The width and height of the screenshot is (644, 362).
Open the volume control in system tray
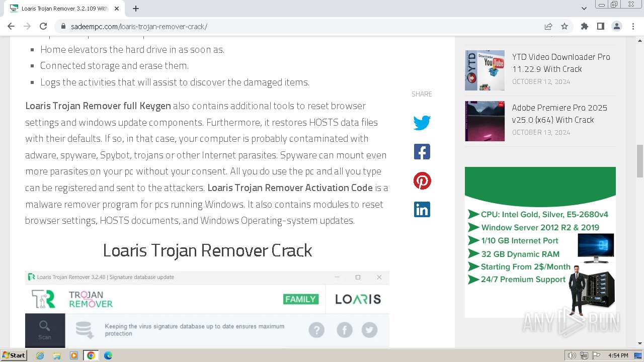572,355
